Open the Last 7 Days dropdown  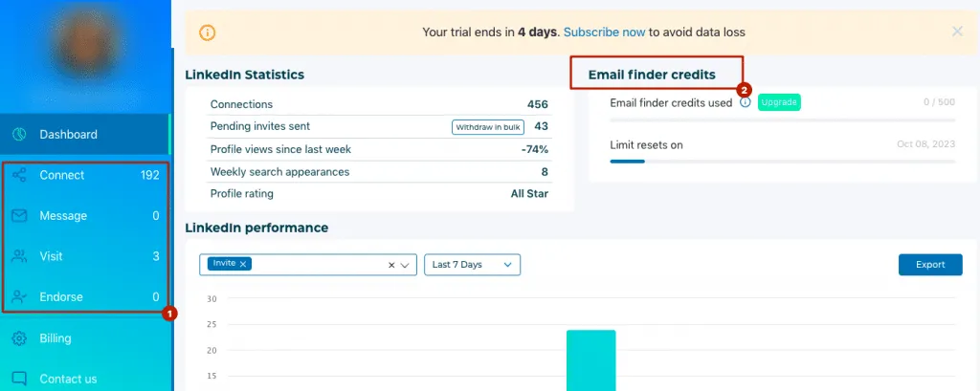pos(473,265)
